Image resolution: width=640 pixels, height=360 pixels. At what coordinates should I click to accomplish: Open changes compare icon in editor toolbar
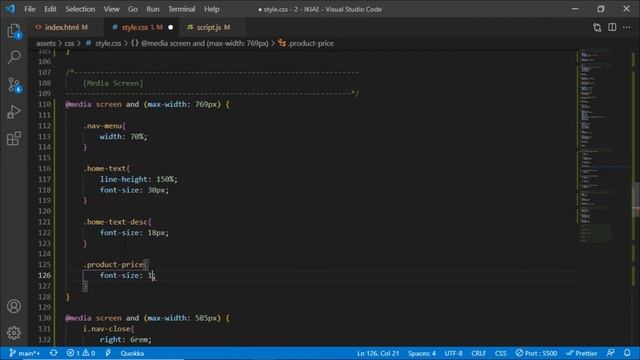point(597,27)
